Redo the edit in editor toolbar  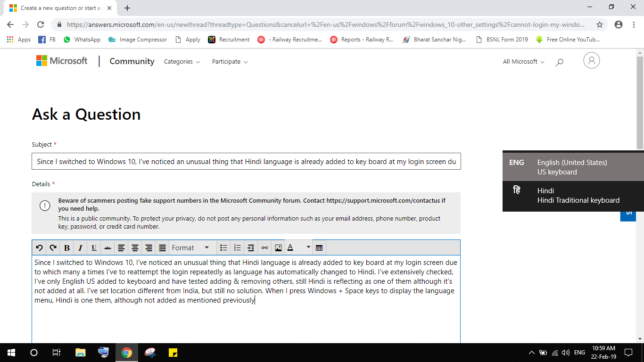pyautogui.click(x=53, y=247)
